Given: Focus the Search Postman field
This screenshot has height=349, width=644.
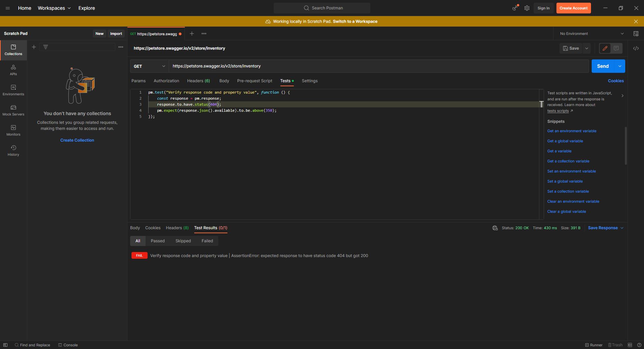Looking at the screenshot, I should click(322, 8).
